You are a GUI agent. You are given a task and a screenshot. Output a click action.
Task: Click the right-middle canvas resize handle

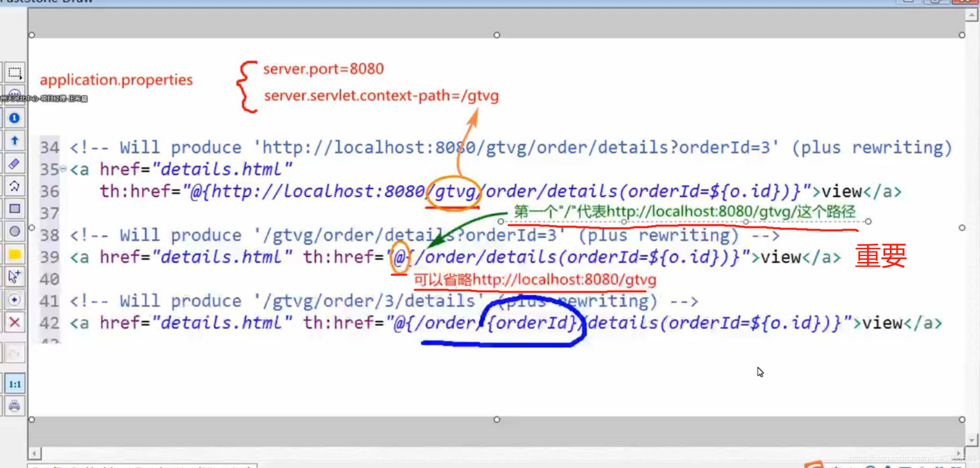pyautogui.click(x=962, y=227)
